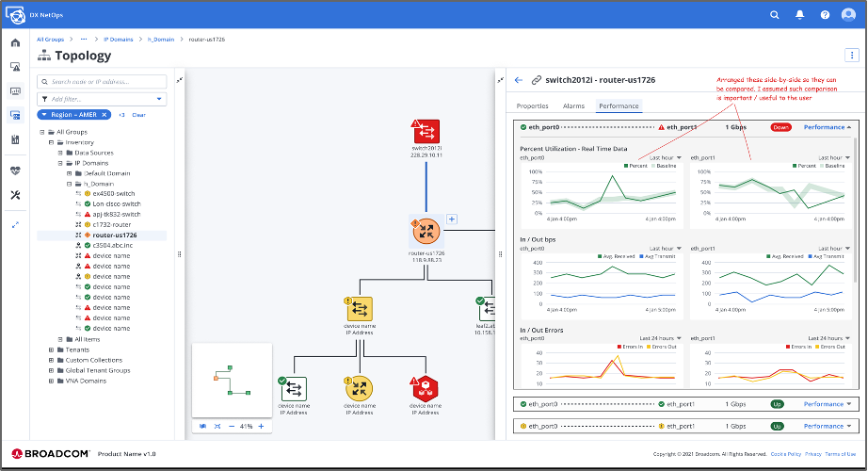The height and width of the screenshot is (471, 868).
Task: Open the notifications bell
Action: coord(800,15)
